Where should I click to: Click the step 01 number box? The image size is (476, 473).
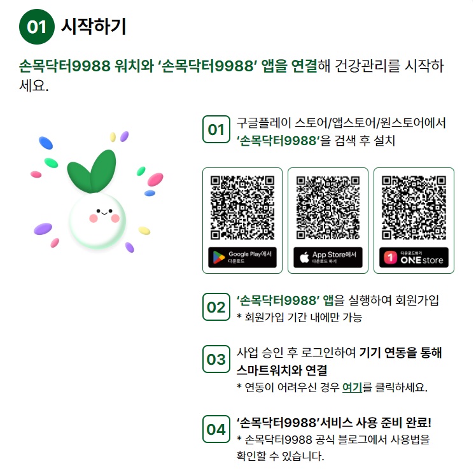216,129
